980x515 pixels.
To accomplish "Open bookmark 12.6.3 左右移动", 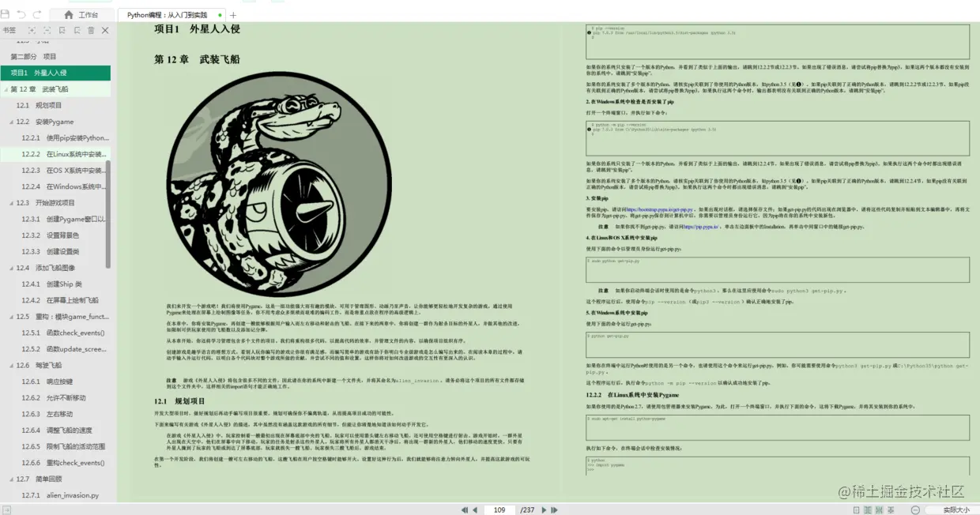I will pyautogui.click(x=48, y=414).
